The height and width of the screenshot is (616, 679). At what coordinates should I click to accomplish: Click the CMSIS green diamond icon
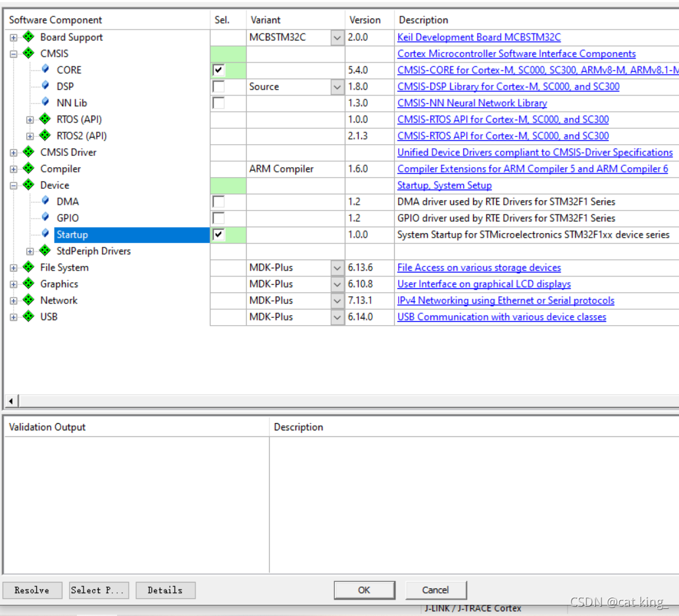click(28, 53)
